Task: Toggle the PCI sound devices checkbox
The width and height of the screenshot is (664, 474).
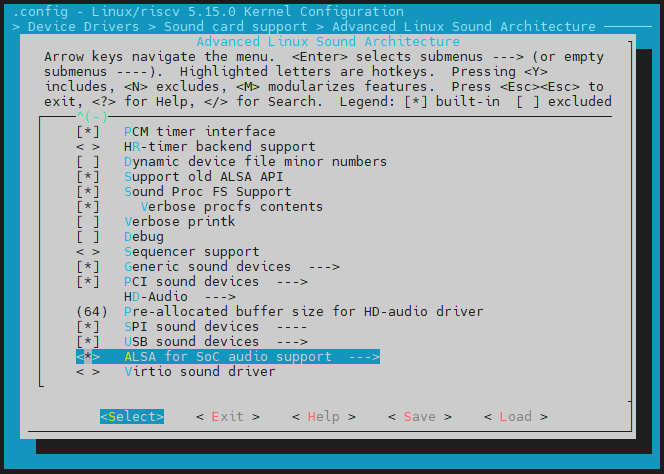Action: pyautogui.click(x=88, y=282)
